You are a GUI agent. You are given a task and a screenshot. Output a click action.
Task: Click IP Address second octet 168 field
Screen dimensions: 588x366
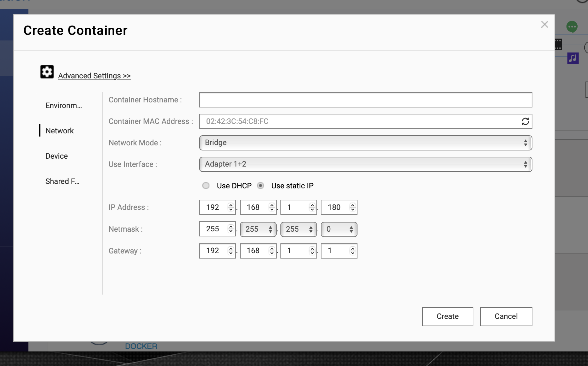coord(258,207)
